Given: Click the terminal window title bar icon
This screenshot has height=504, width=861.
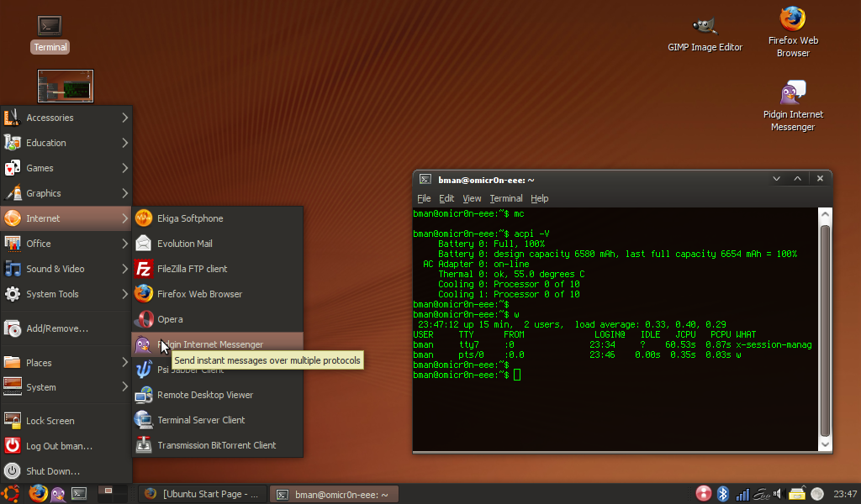Looking at the screenshot, I should tap(425, 179).
